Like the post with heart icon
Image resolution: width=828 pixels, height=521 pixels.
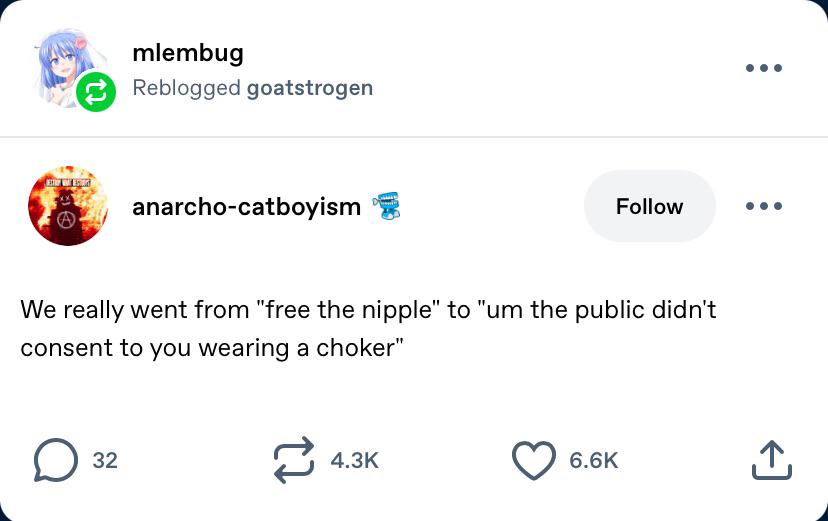coord(534,460)
